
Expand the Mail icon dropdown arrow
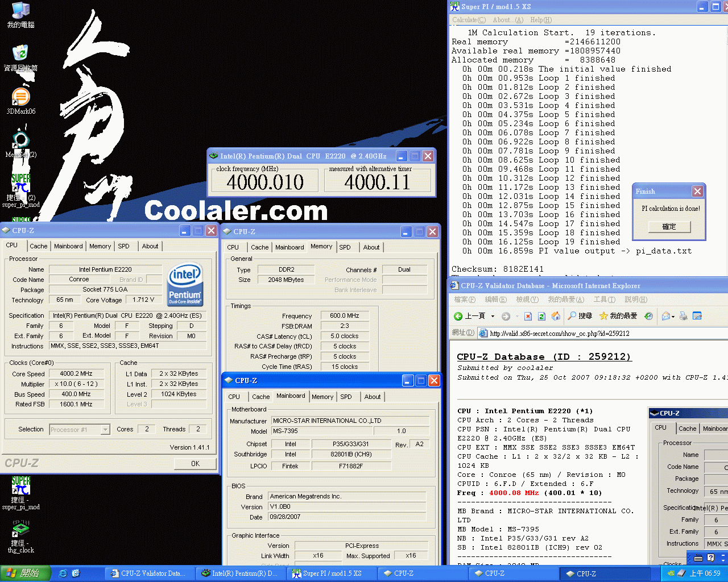coord(673,317)
